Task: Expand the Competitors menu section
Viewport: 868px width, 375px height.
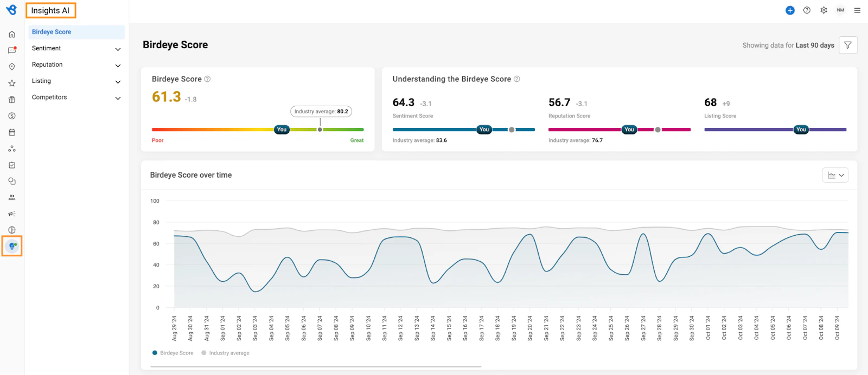Action: (76, 98)
